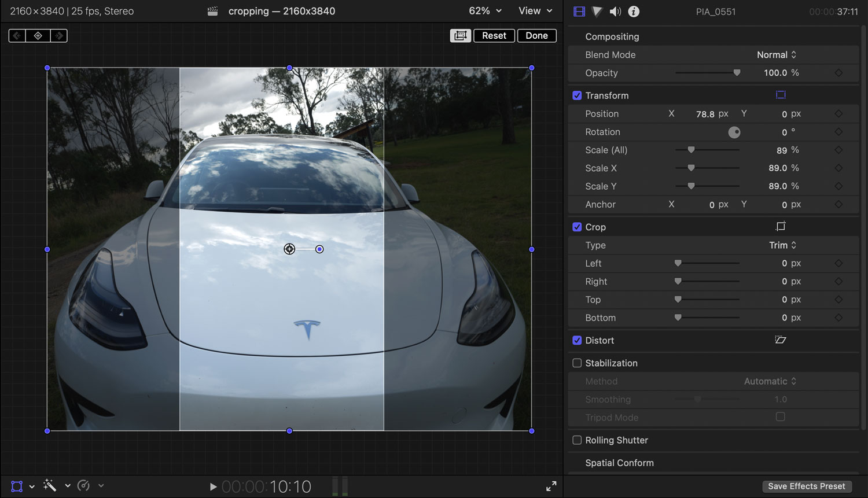Adjust the Scale X slider
The height and width of the screenshot is (498, 868).
[707, 168]
